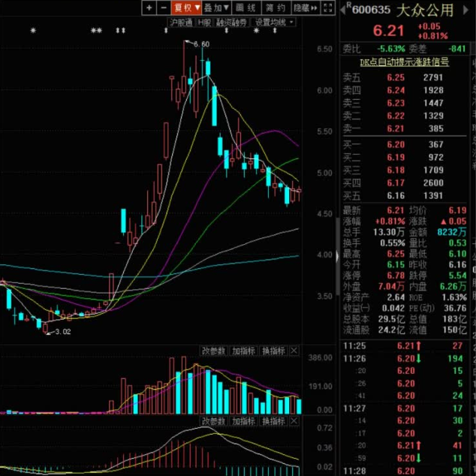The image size is (476, 476).
Task: Toggle 融资融券 overlay button
Action: tap(231, 23)
